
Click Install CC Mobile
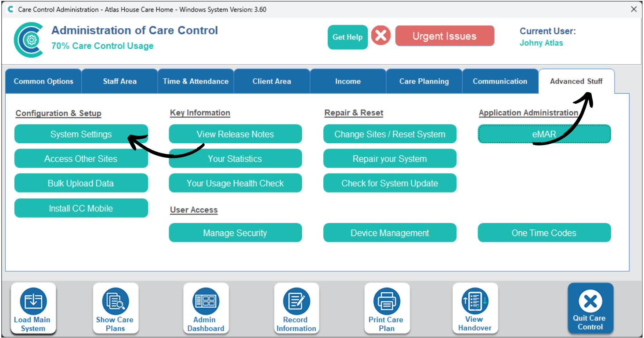[81, 208]
